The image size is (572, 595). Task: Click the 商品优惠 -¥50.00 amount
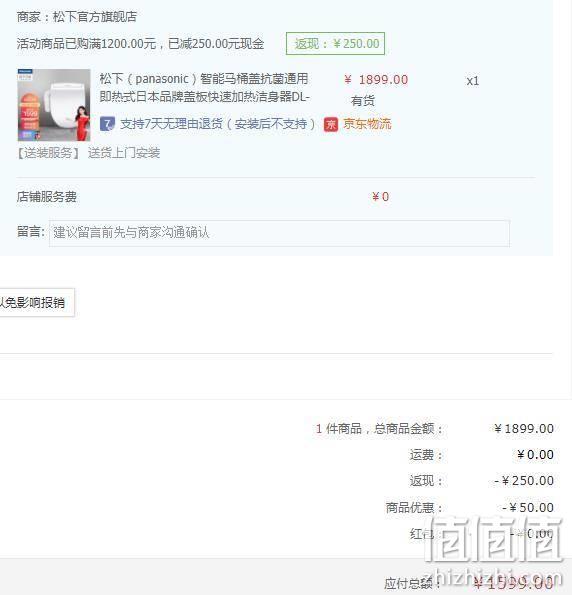(528, 507)
